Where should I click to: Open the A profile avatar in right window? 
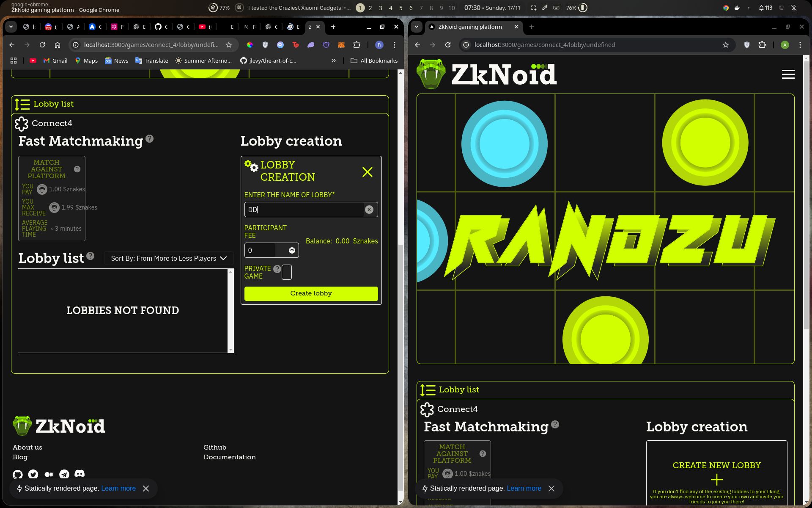[x=785, y=45]
